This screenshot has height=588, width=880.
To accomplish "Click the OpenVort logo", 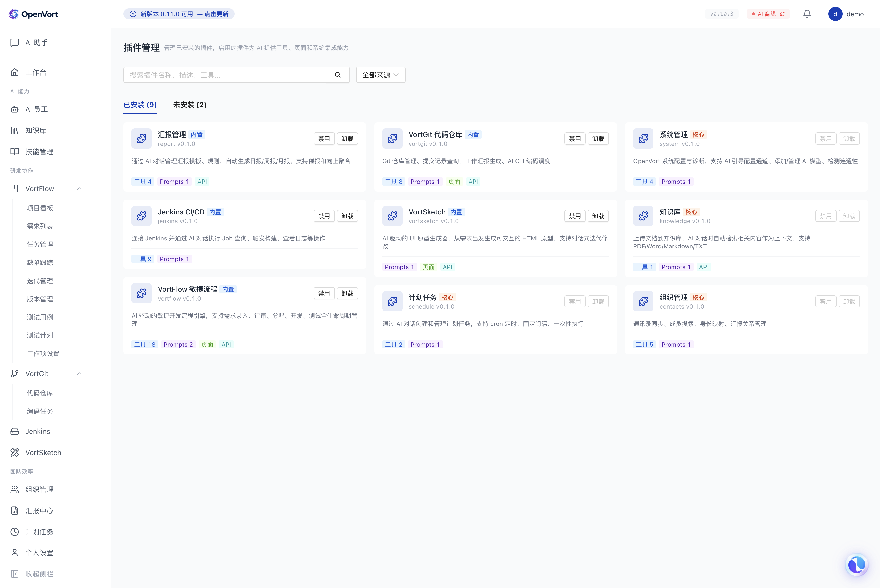I will [x=33, y=14].
